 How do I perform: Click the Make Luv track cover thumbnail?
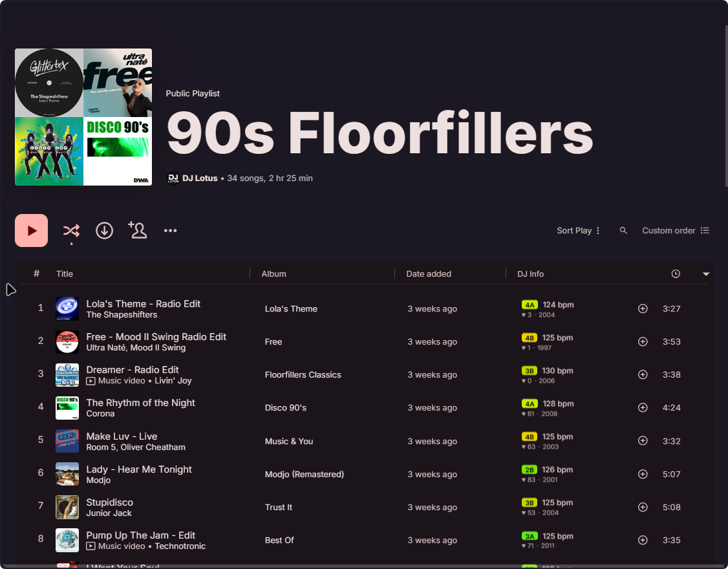(x=67, y=441)
